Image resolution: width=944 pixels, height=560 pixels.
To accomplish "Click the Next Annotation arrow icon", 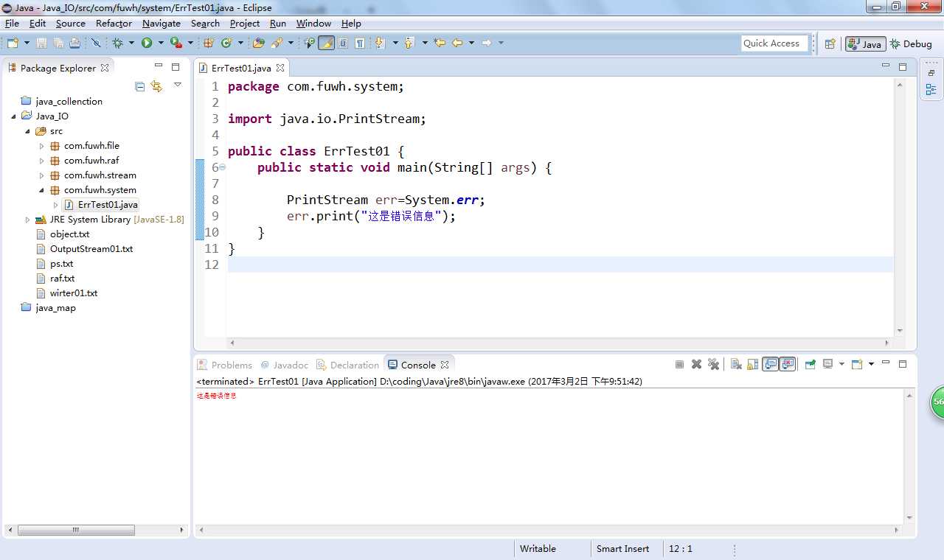I will pos(380,43).
